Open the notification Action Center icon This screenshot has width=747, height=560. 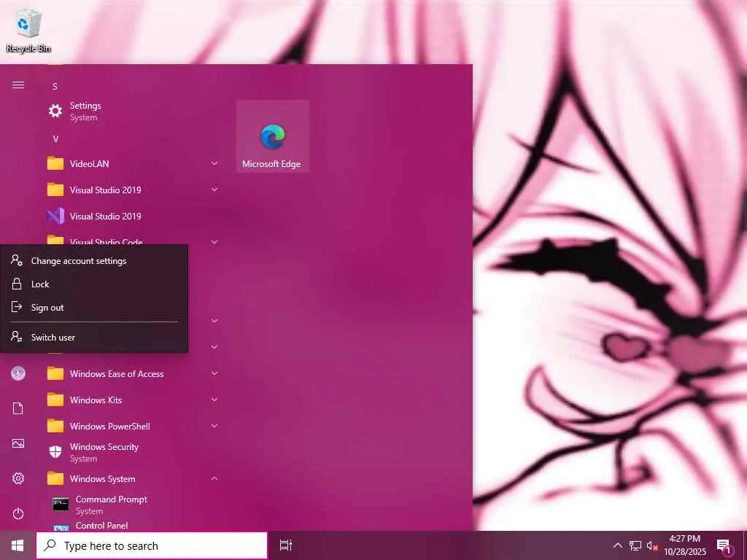tap(724, 547)
